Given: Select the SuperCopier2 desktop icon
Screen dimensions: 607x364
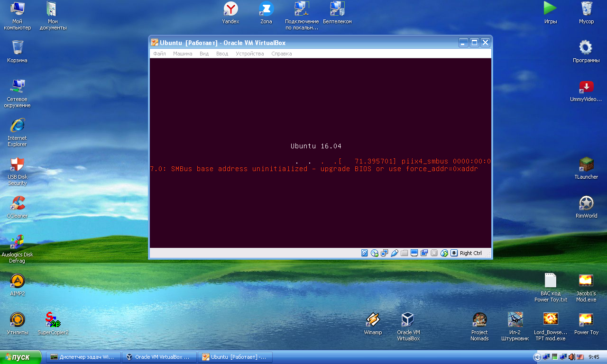Looking at the screenshot, I should click(53, 323).
